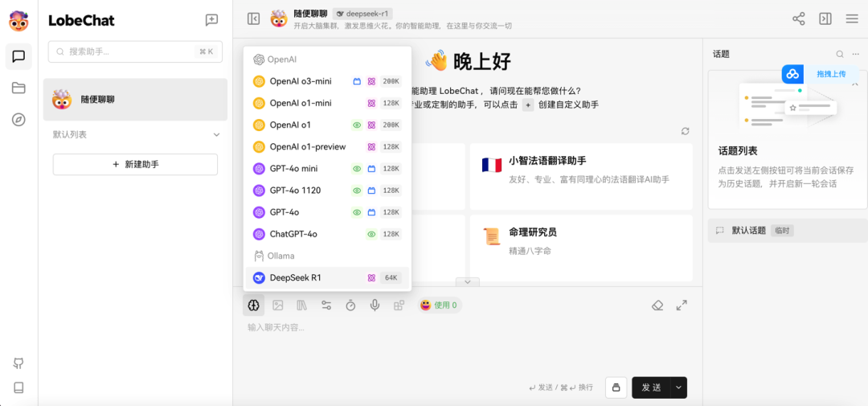The width and height of the screenshot is (868, 406).
Task: Open the 命理研究员 assistant card
Action: click(581, 248)
